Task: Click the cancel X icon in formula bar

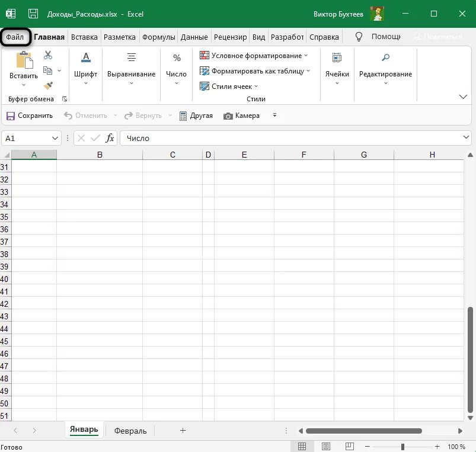Action: (81, 139)
